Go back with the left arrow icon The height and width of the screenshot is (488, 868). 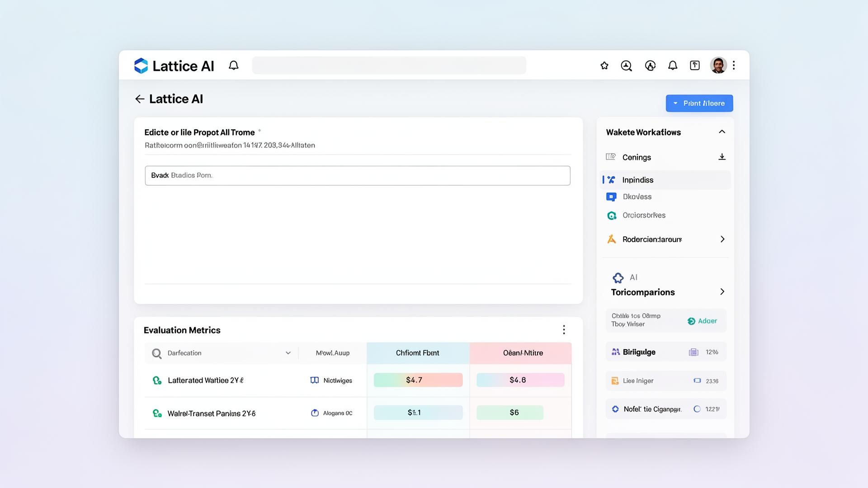140,99
